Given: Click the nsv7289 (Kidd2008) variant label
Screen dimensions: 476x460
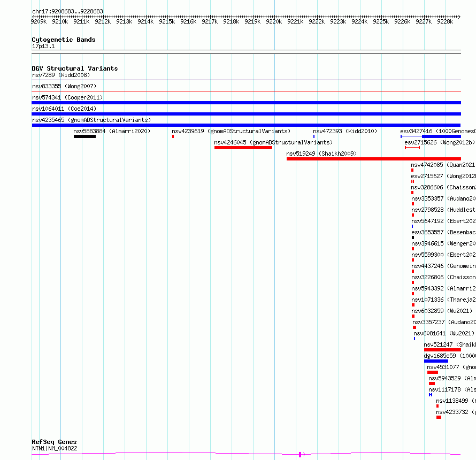Looking at the screenshot, I should point(61,75).
